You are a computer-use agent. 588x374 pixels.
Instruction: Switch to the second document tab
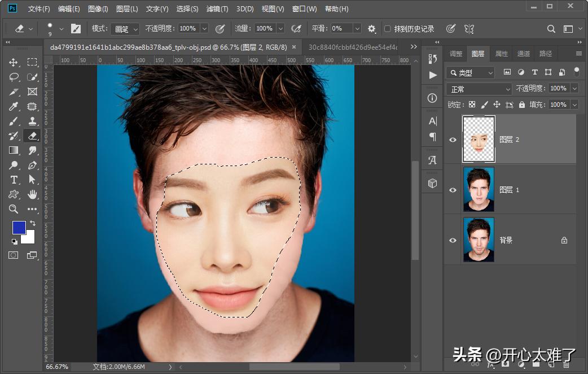click(x=353, y=47)
